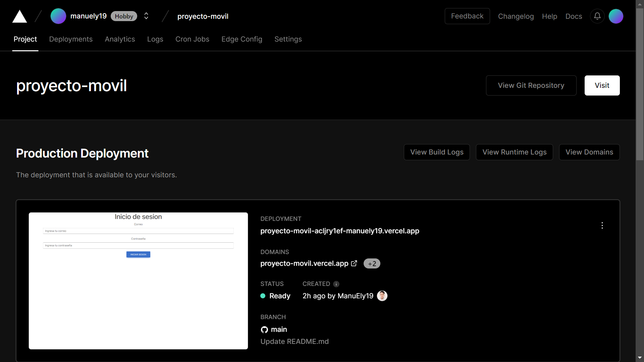Screen dimensions: 644x362
Task: Switch to the Deployments tab
Action: [70, 39]
